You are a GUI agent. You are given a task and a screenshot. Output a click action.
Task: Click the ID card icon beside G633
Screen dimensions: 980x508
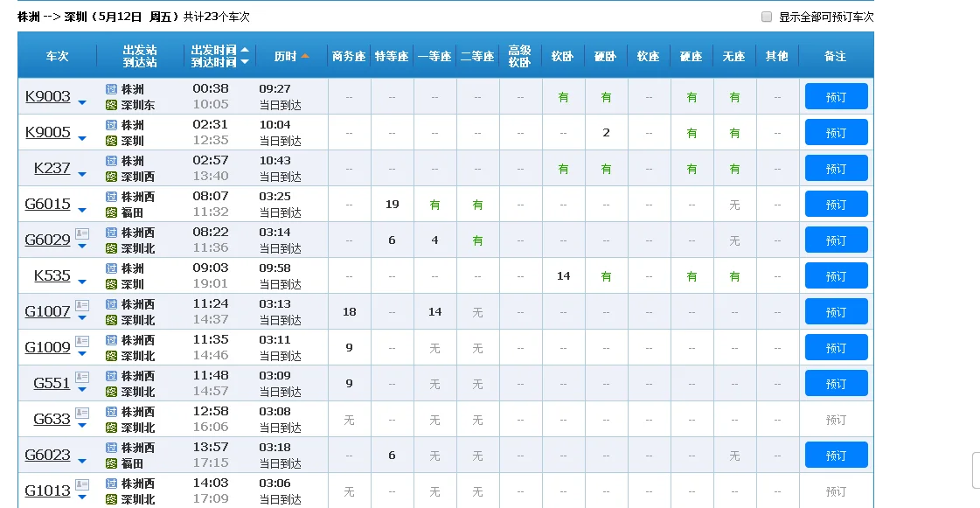click(82, 413)
